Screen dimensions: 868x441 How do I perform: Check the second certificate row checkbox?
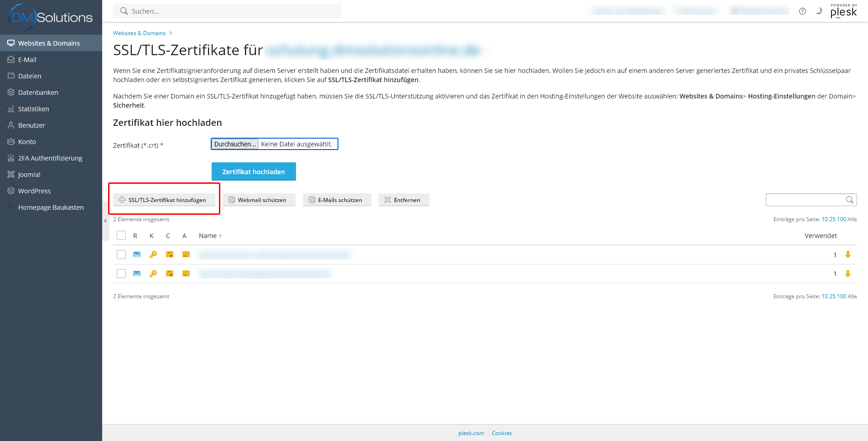pyautogui.click(x=121, y=274)
